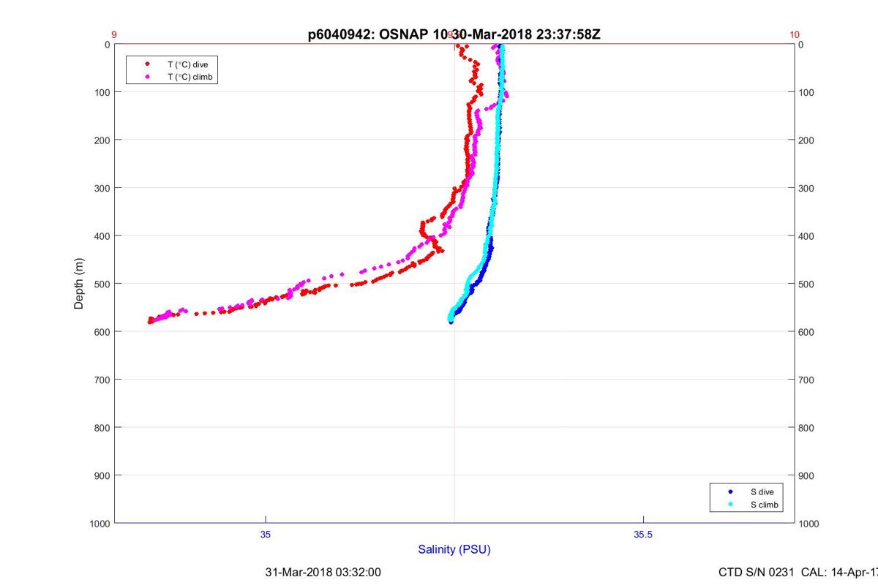Screen dimensions: 878x588
Task: Click the left depth tick label 500
Action: click(102, 284)
